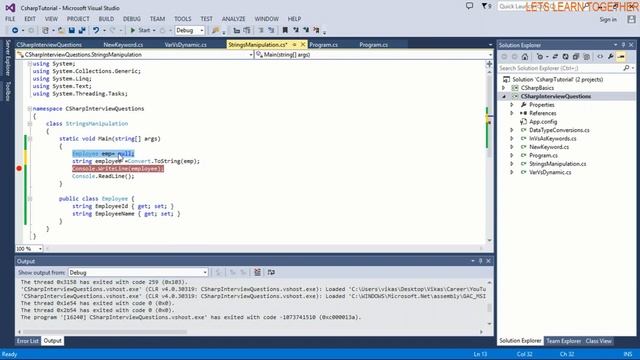
Task: Collapse the Employee class code region
Action: click(29, 199)
